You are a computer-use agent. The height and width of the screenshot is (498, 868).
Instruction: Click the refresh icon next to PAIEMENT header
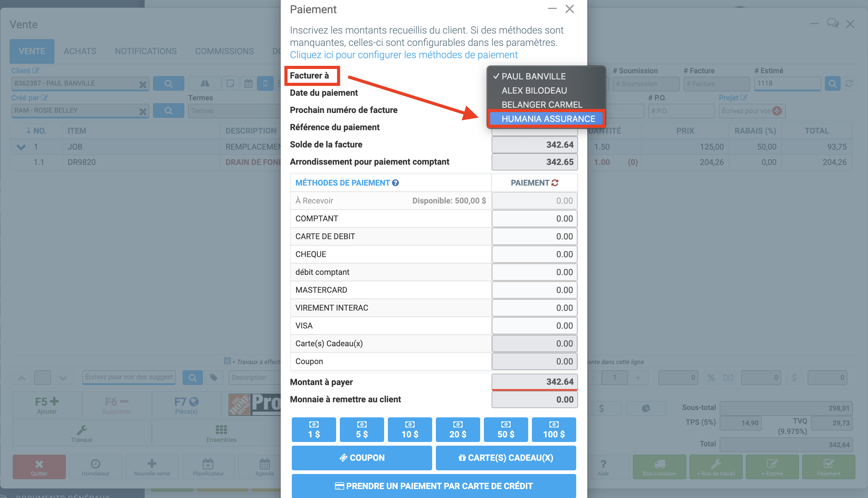point(555,183)
